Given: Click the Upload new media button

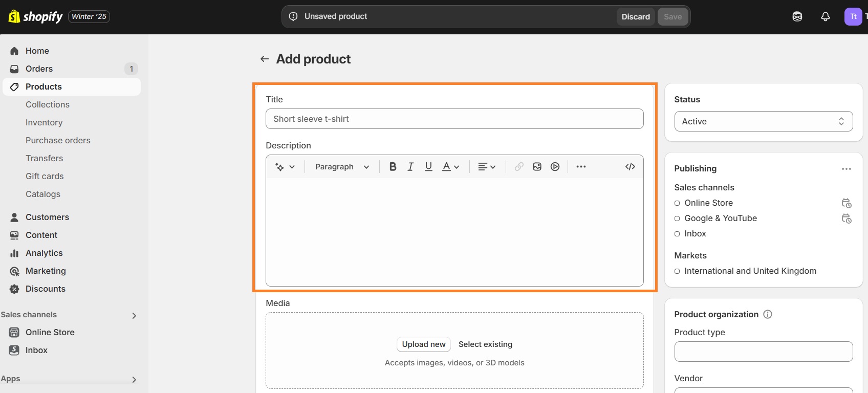Looking at the screenshot, I should point(424,344).
